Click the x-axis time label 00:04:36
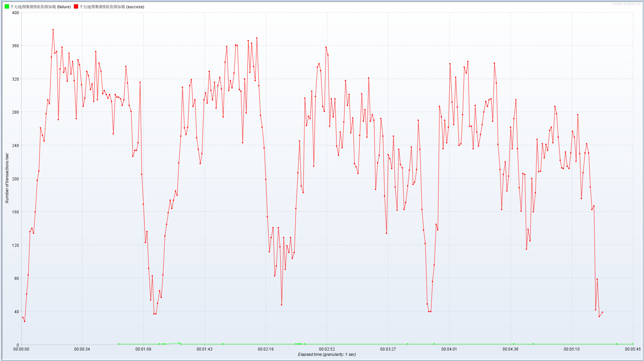The width and height of the screenshot is (644, 361). tap(510, 349)
